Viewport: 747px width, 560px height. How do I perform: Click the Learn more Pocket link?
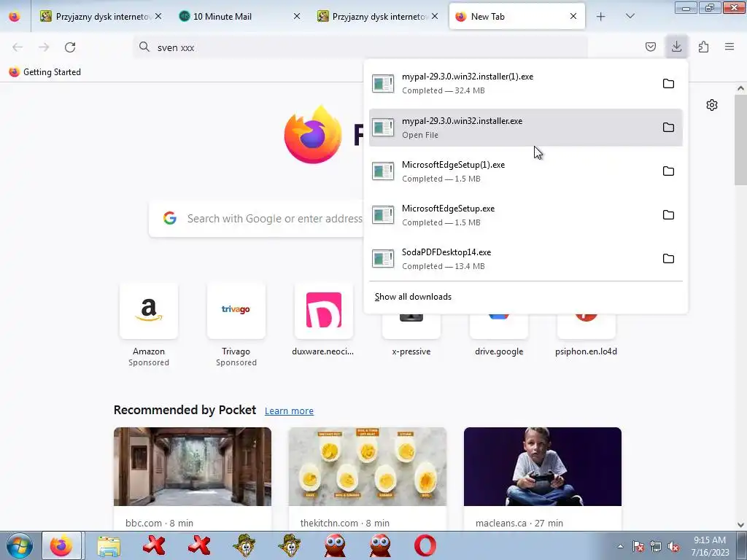tap(289, 411)
